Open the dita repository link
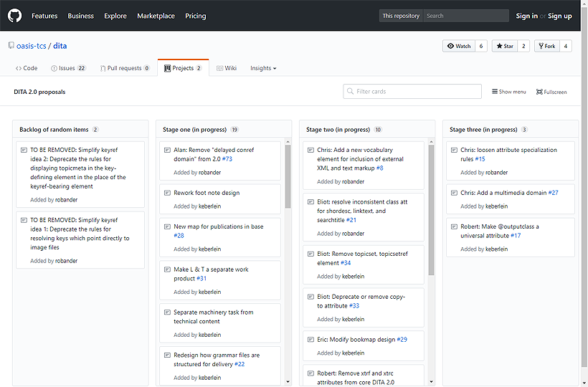 click(60, 46)
